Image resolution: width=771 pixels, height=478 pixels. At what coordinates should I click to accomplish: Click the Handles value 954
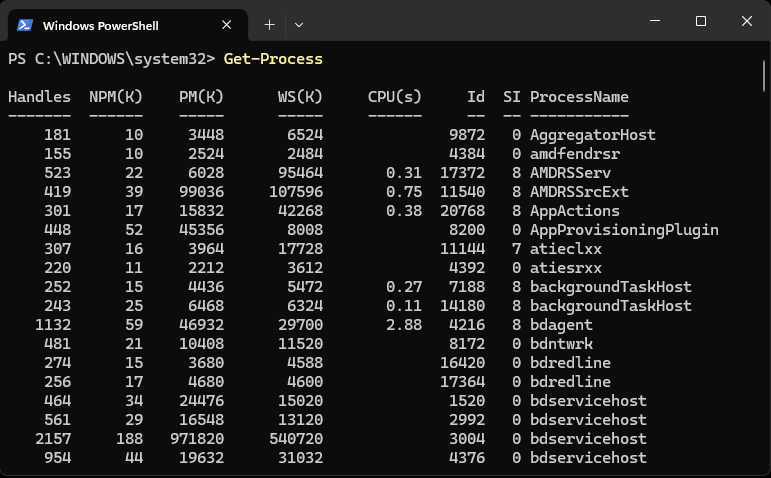coord(58,458)
